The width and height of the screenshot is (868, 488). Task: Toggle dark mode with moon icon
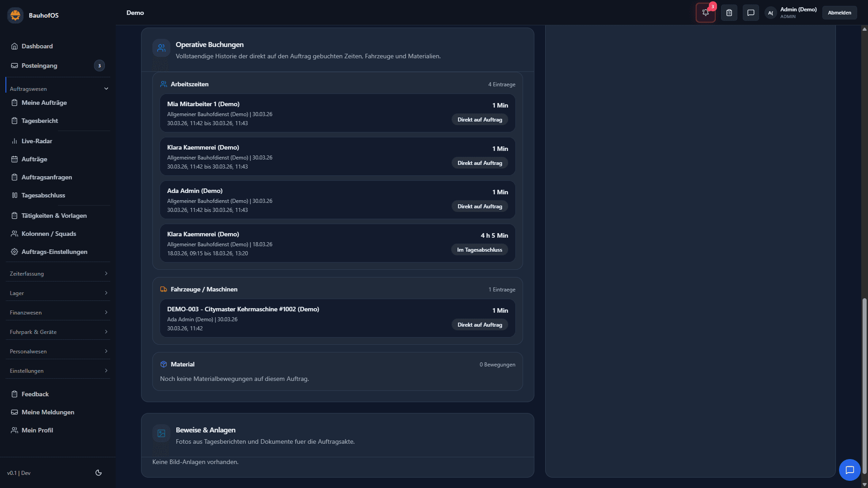[99, 473]
